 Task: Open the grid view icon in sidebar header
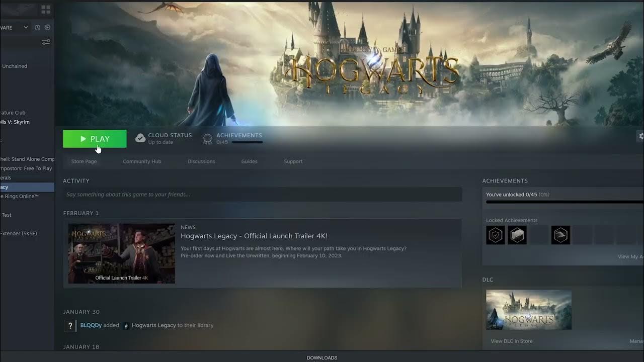pyautogui.click(x=46, y=10)
